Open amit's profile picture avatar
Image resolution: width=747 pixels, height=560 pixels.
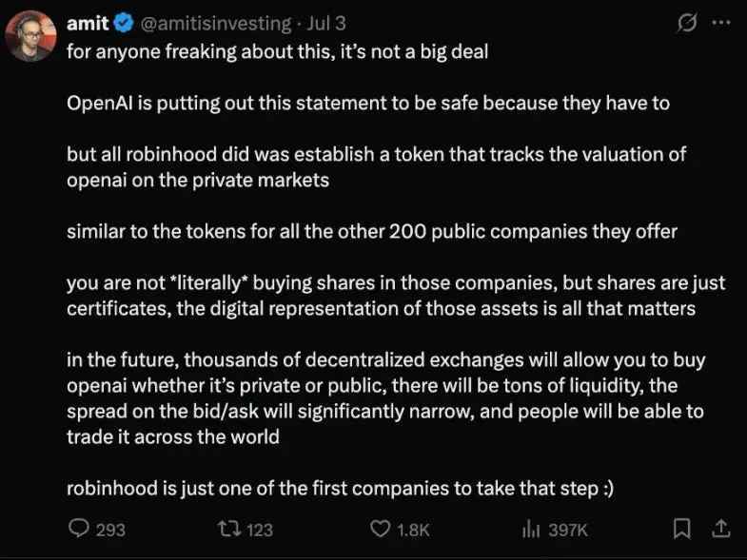point(31,35)
